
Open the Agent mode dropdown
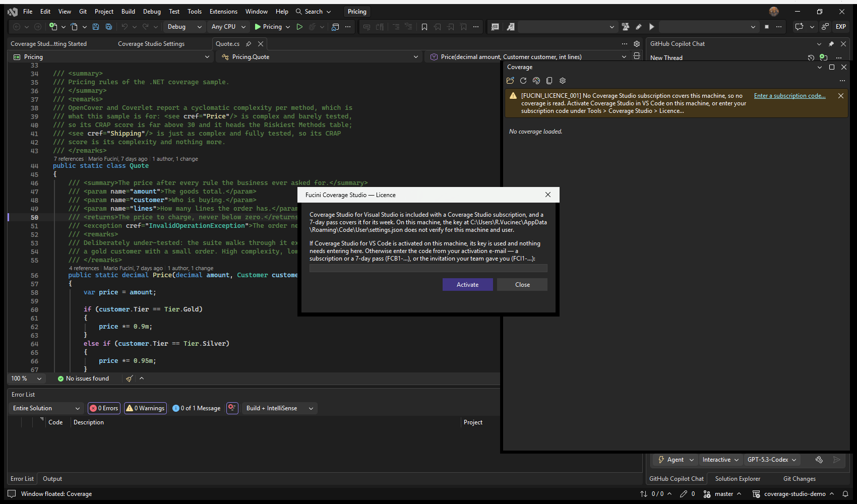(676, 460)
